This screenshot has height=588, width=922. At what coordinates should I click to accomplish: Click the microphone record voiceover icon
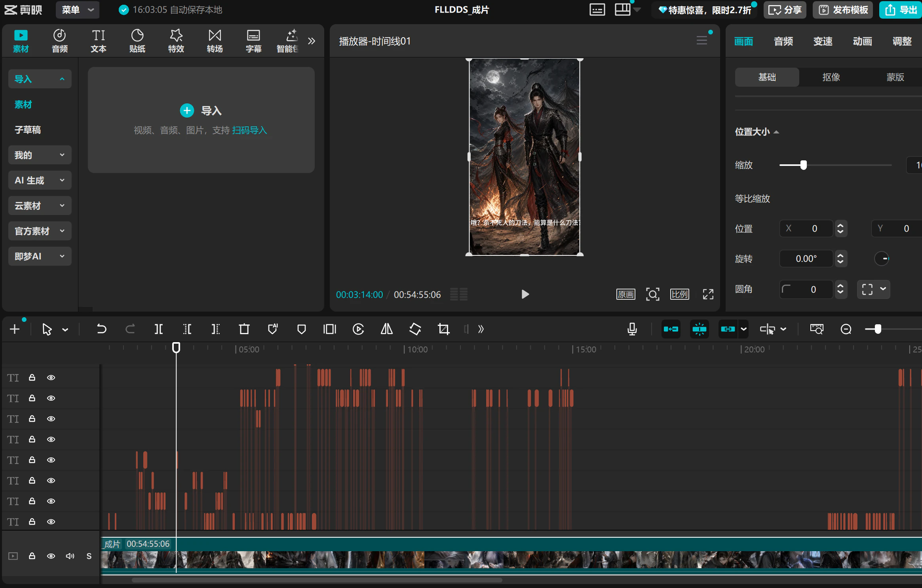click(632, 329)
